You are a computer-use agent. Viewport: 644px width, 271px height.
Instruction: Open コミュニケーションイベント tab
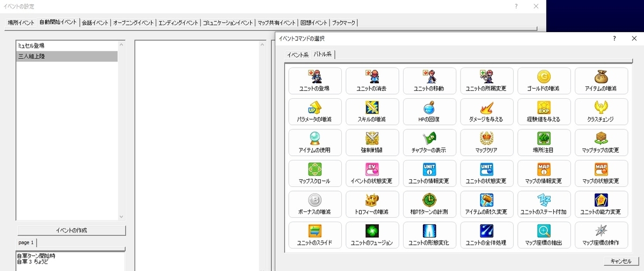point(228,23)
